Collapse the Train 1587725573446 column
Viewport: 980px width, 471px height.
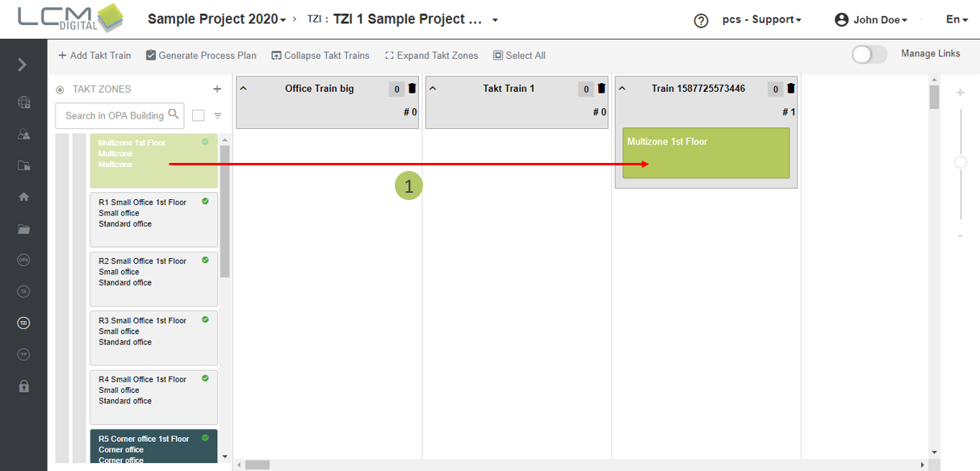(622, 89)
